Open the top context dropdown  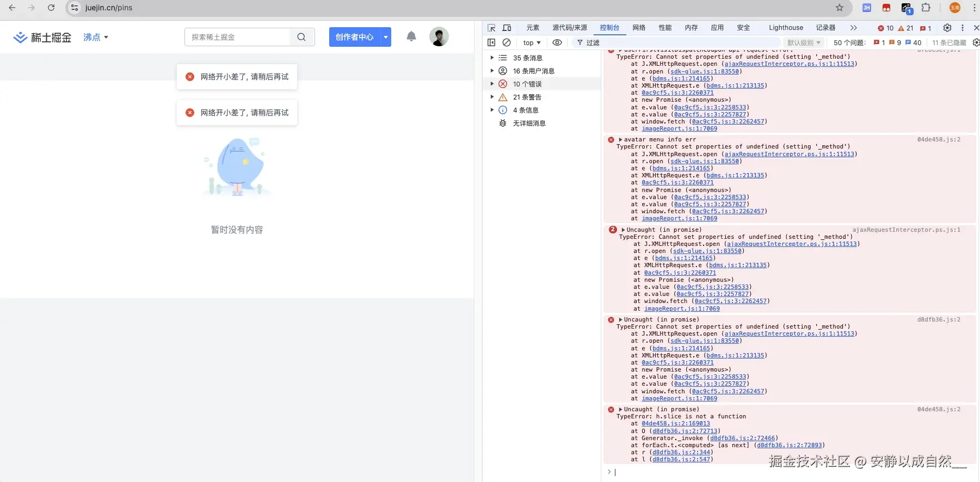[532, 42]
